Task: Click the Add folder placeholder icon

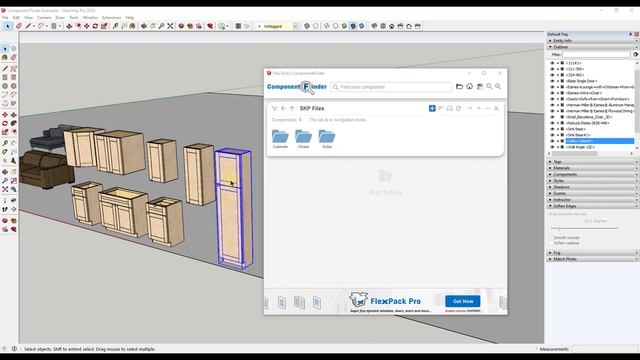Action: (385, 176)
